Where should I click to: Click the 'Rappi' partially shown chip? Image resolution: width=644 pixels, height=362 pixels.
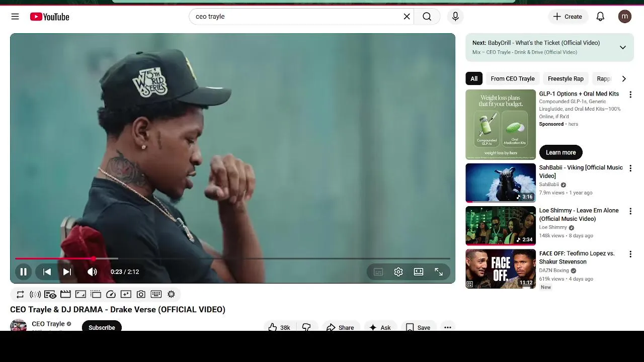(604, 78)
